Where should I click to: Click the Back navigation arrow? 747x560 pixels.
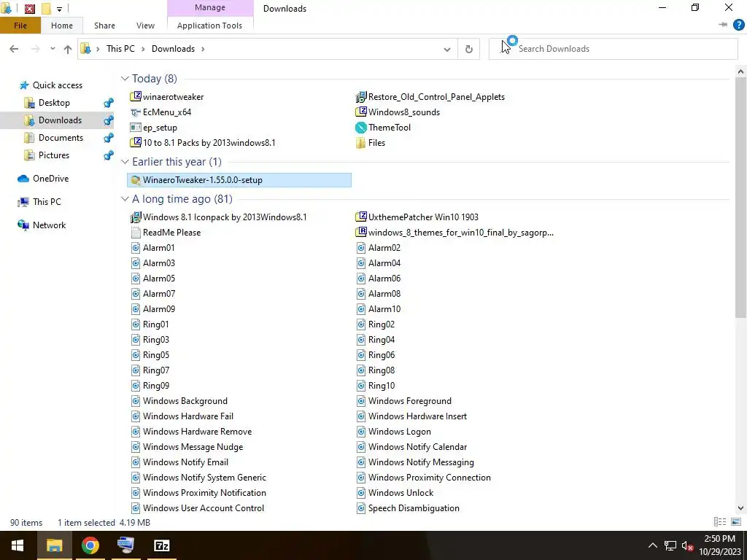click(x=14, y=49)
